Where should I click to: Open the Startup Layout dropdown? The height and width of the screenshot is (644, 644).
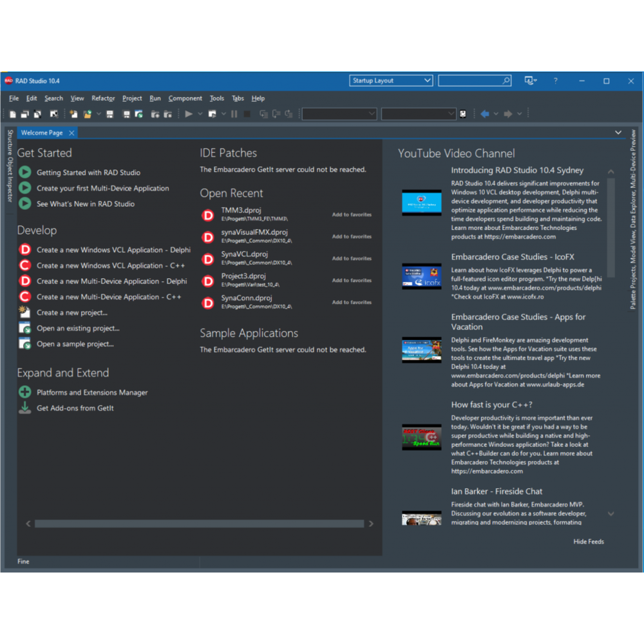pos(428,80)
